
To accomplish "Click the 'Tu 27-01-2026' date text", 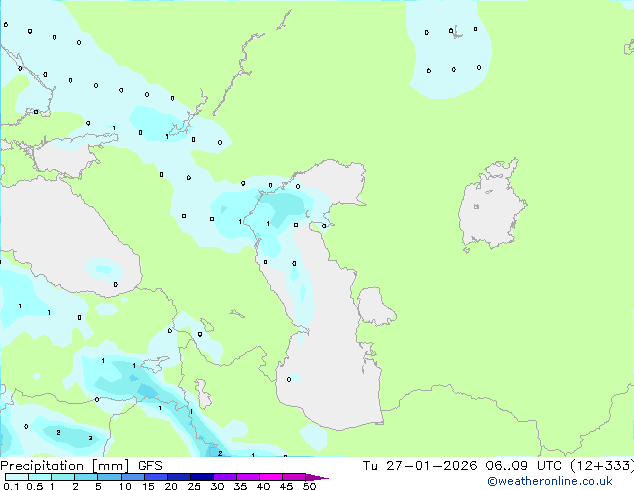I will click(x=420, y=466).
